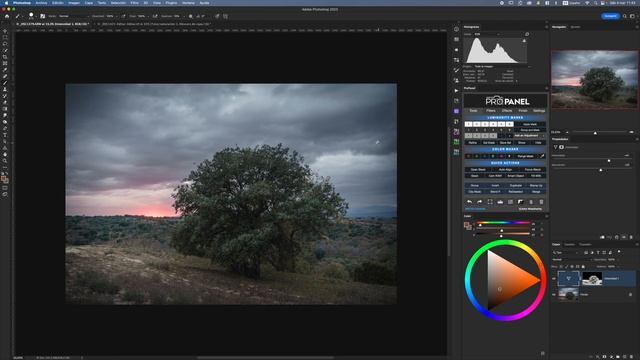640x360 pixels.
Task: Pick color mask with eyedropper icon
Action: pyautogui.click(x=542, y=156)
